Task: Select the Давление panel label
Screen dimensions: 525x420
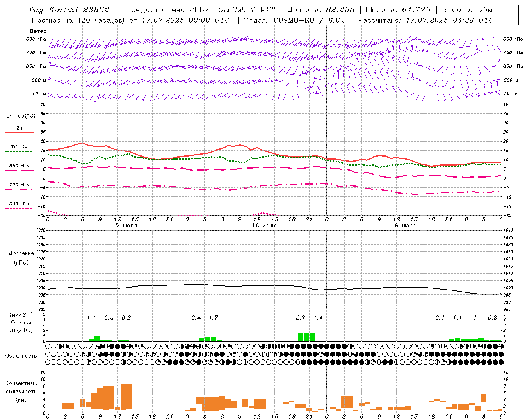Action: click(21, 253)
